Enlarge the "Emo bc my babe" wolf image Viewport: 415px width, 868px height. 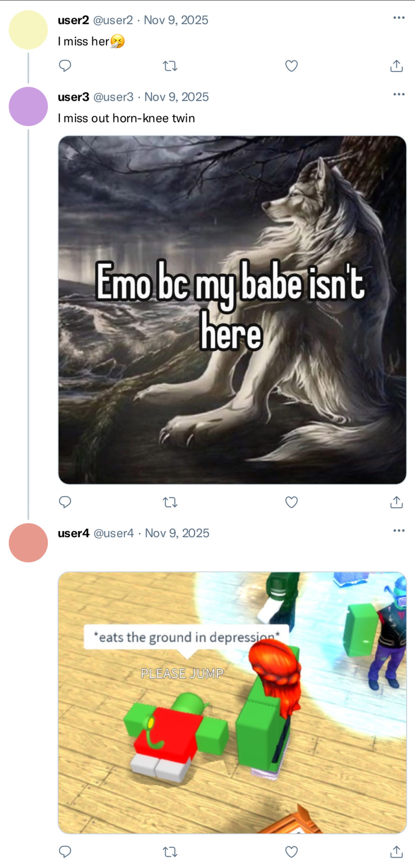point(232,310)
